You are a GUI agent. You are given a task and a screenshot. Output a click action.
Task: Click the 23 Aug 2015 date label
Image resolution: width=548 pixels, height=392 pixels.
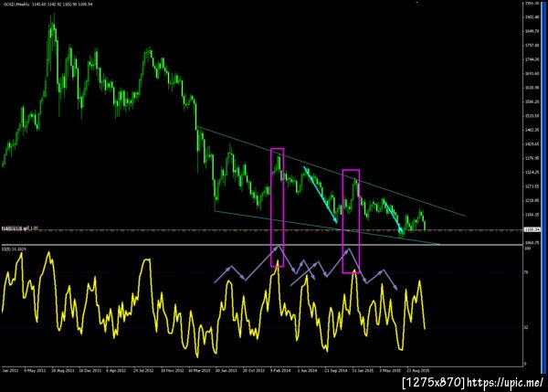pyautogui.click(x=417, y=370)
